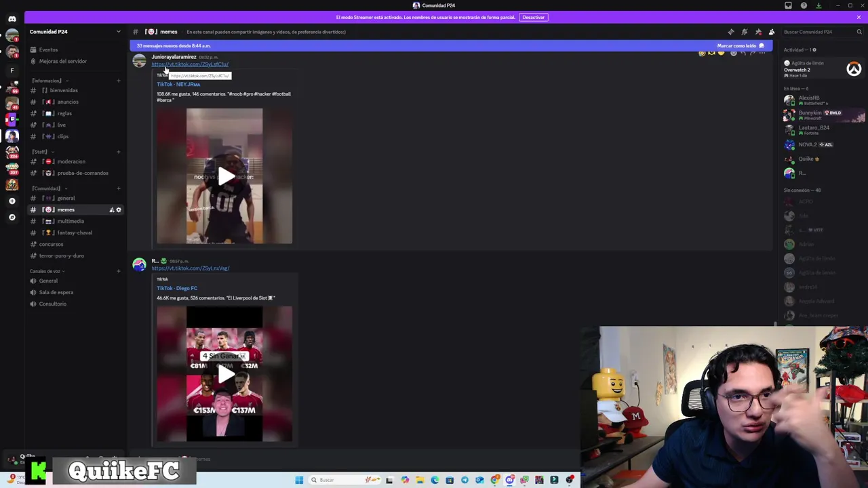This screenshot has height=488, width=868.
Task: Open R...'s vt.tiktok.com link
Action: 190,268
